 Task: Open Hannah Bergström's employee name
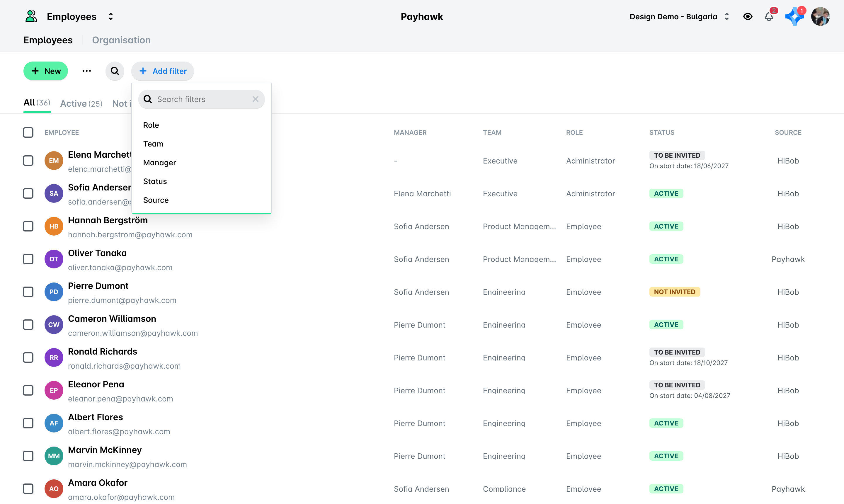108,220
